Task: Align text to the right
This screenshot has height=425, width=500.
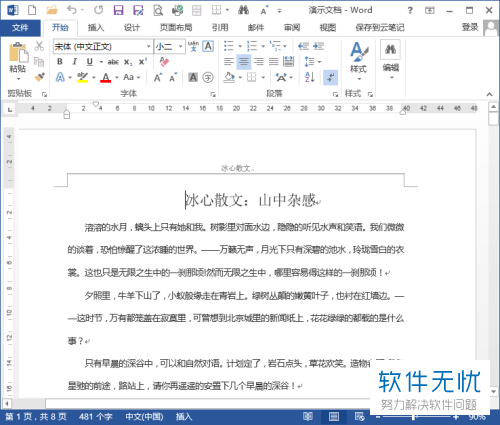Action: click(x=259, y=62)
